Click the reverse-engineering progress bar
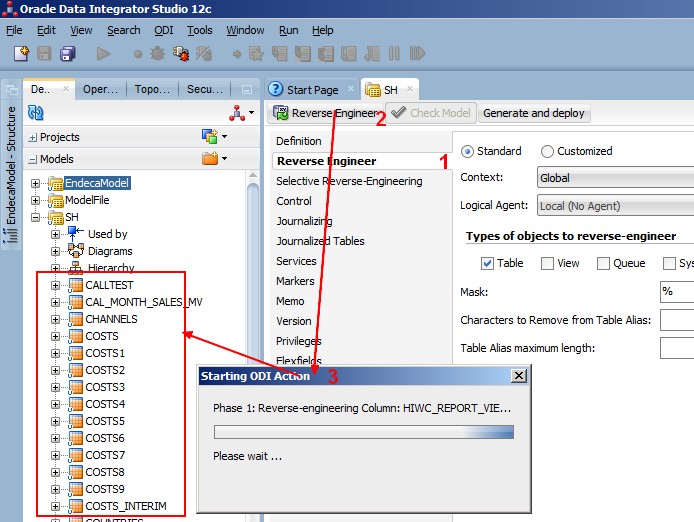The width and height of the screenshot is (694, 522). click(x=364, y=432)
